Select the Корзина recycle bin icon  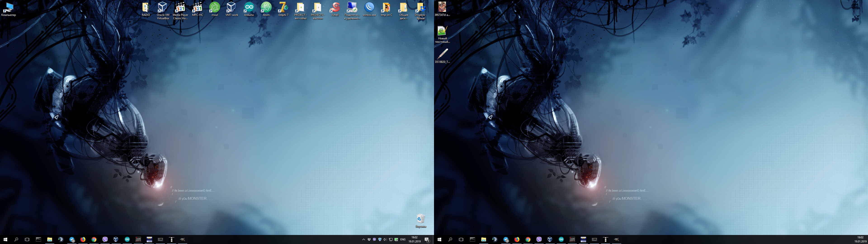coord(420,221)
